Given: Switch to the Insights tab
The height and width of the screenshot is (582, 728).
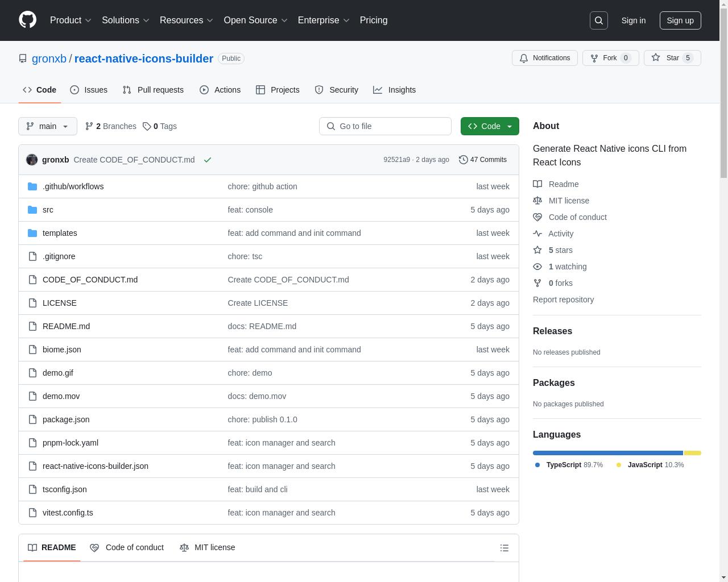Looking at the screenshot, I should pyautogui.click(x=395, y=90).
